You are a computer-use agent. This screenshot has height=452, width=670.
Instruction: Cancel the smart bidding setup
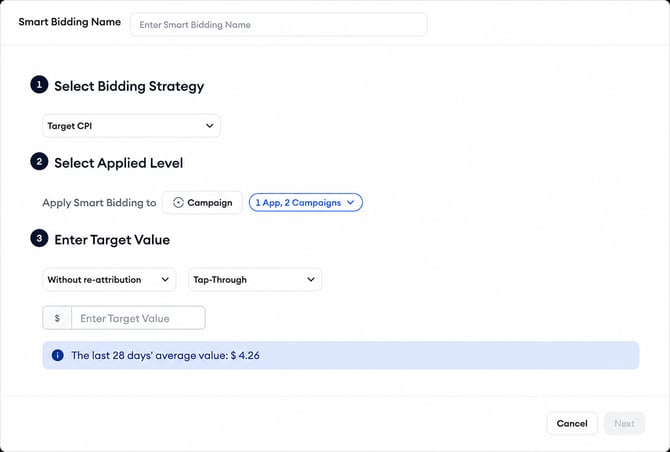572,423
